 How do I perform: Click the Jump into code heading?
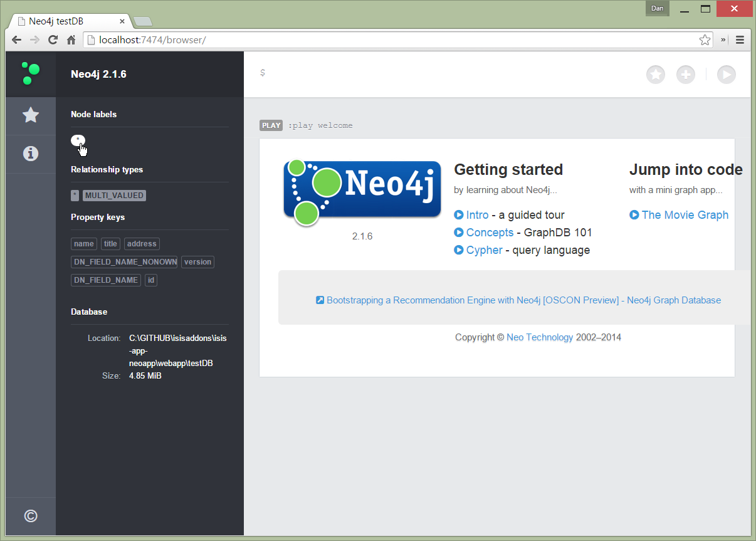[686, 170]
